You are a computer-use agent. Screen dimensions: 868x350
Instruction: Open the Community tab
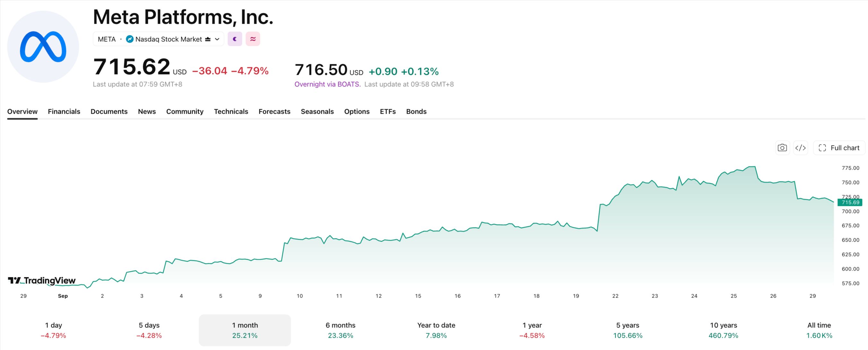[185, 112]
